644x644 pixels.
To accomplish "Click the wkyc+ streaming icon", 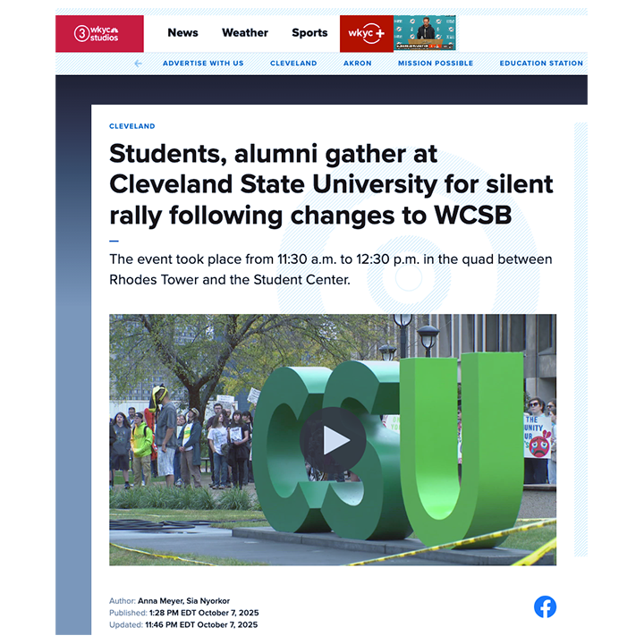I will coord(367,34).
